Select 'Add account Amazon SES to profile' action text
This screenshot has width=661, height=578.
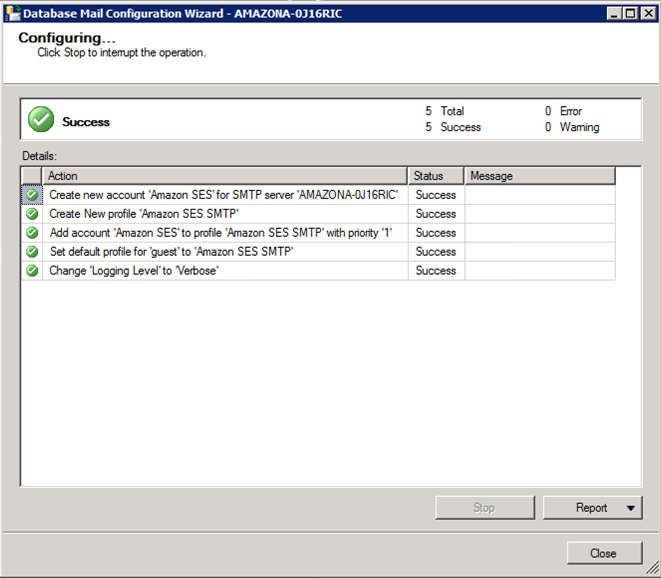point(221,233)
